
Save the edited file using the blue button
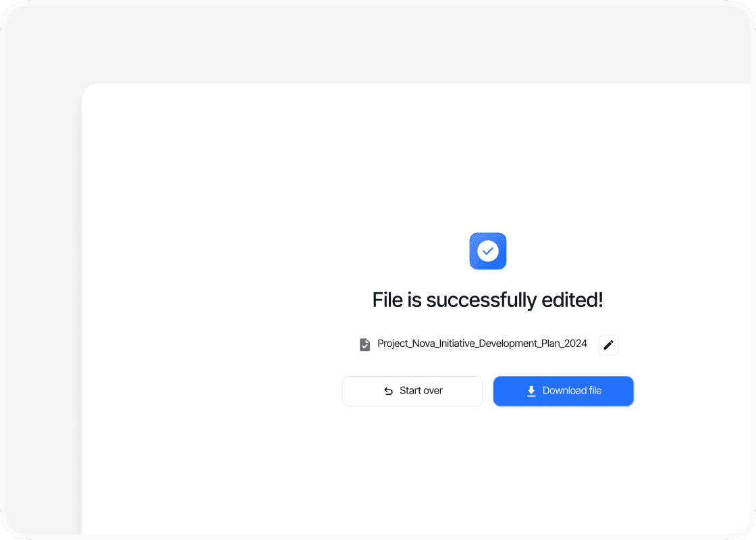pyautogui.click(x=563, y=391)
